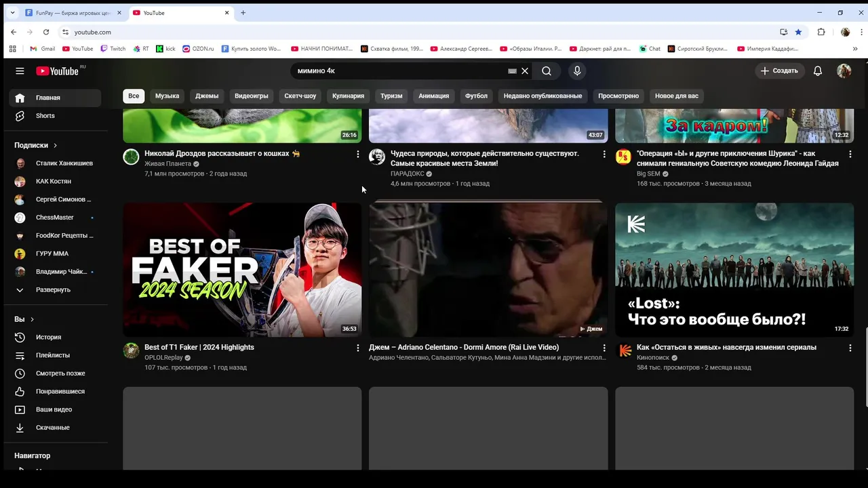Select the Футбол filter chip
The width and height of the screenshot is (868, 488).
click(x=476, y=96)
